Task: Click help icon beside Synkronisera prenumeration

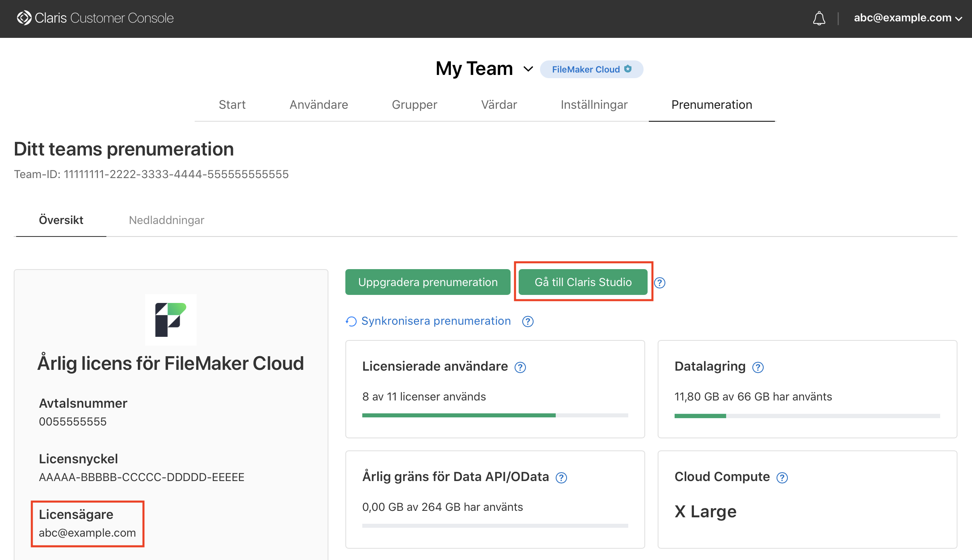Action: [528, 321]
